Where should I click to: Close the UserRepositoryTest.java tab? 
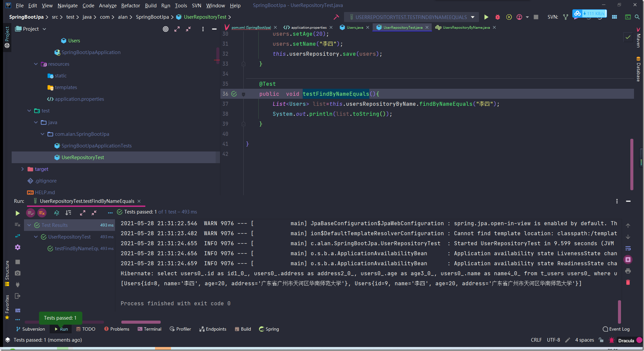(x=427, y=27)
